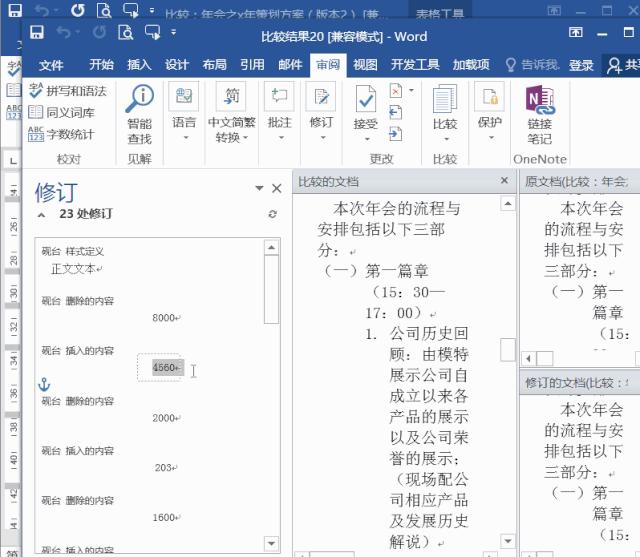
Task: Collapse the 23 revisions summary
Action: (41, 215)
